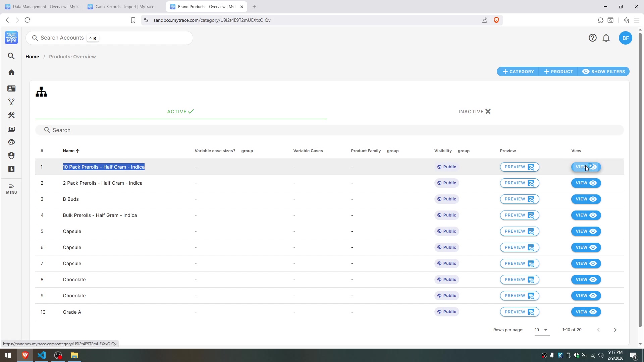The height and width of the screenshot is (362, 644).
Task: Open the sidebar tools icon
Action: coord(11,115)
